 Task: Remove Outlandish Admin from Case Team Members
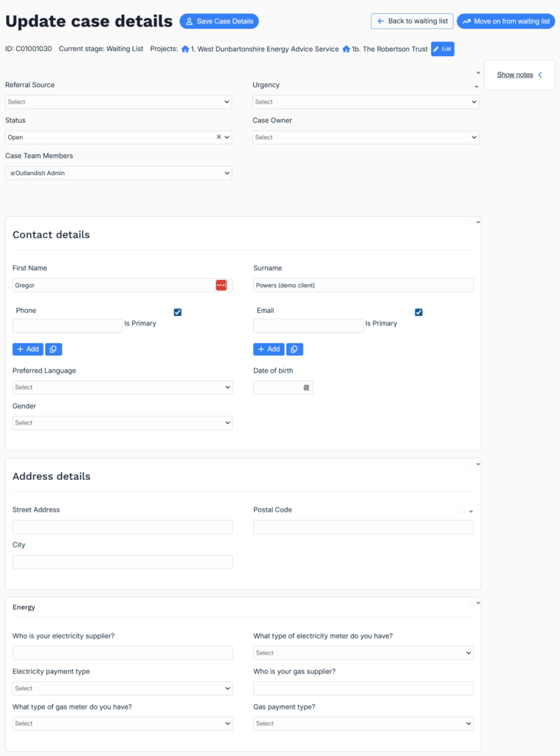coord(13,173)
